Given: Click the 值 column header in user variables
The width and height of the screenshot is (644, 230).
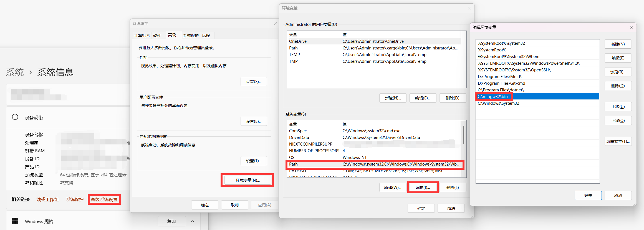Looking at the screenshot, I should (x=401, y=35).
